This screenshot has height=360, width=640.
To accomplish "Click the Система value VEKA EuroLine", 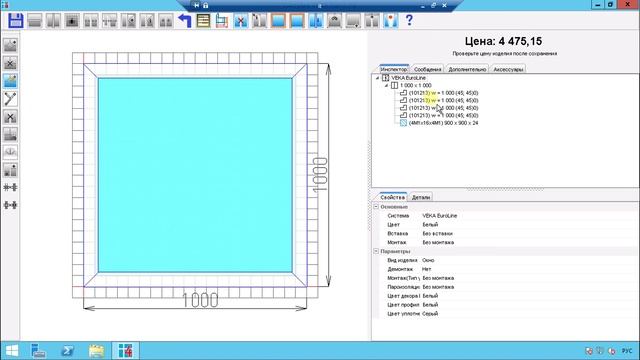I will (x=440, y=216).
